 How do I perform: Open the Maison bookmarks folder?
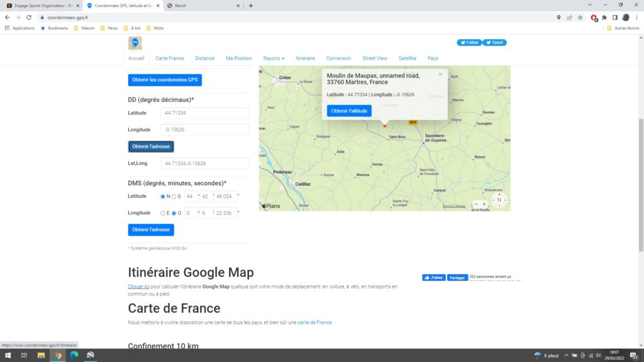[x=84, y=28]
